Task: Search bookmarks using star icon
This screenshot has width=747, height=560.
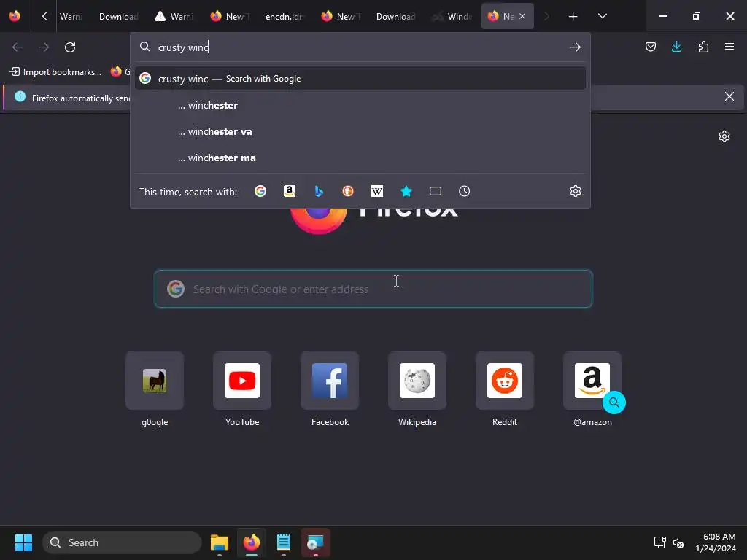Action: point(406,192)
